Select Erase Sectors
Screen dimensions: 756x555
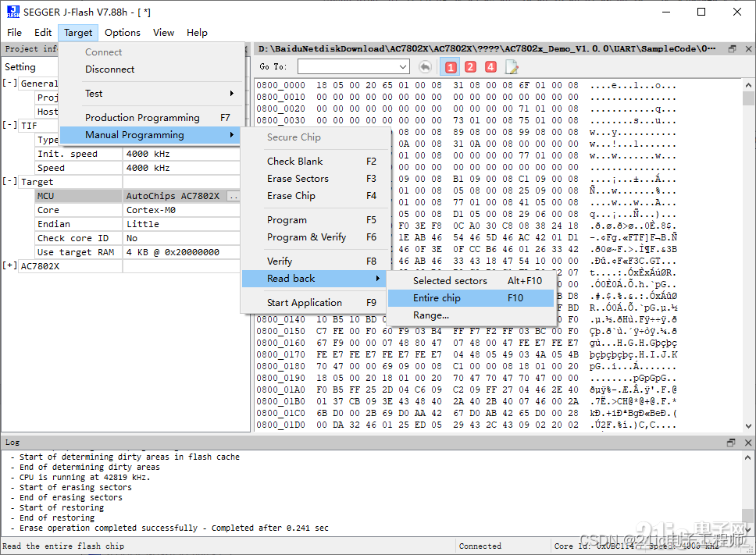[x=316, y=179]
